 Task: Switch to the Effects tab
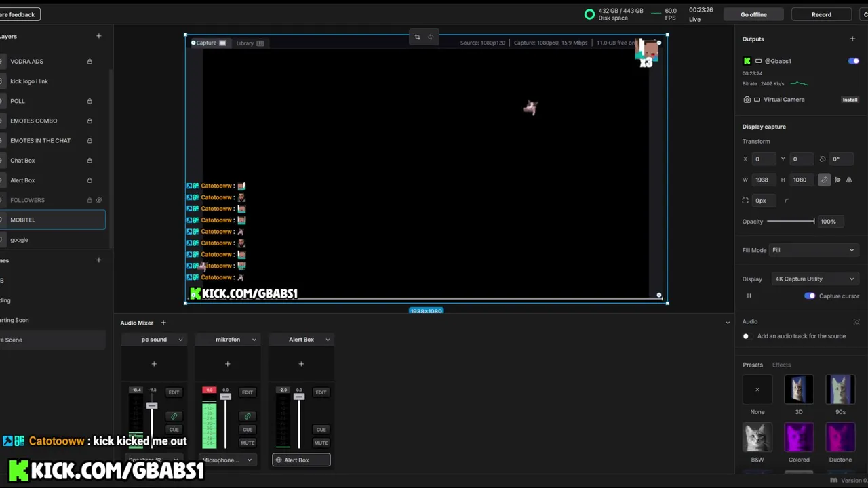(781, 365)
